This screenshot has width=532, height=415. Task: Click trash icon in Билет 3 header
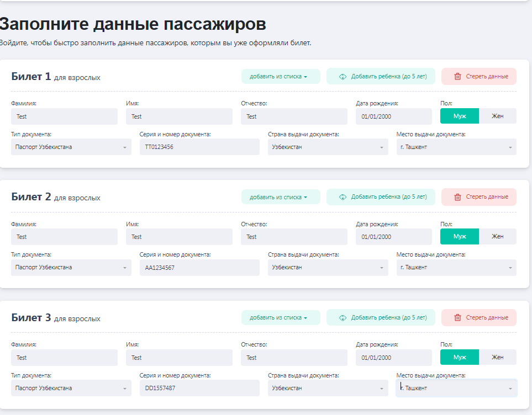click(x=457, y=318)
